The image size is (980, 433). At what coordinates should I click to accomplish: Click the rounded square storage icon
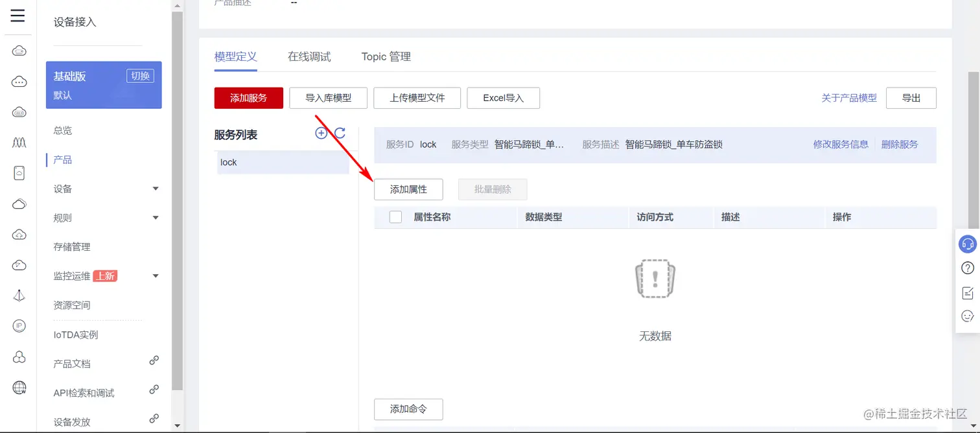pyautogui.click(x=19, y=173)
